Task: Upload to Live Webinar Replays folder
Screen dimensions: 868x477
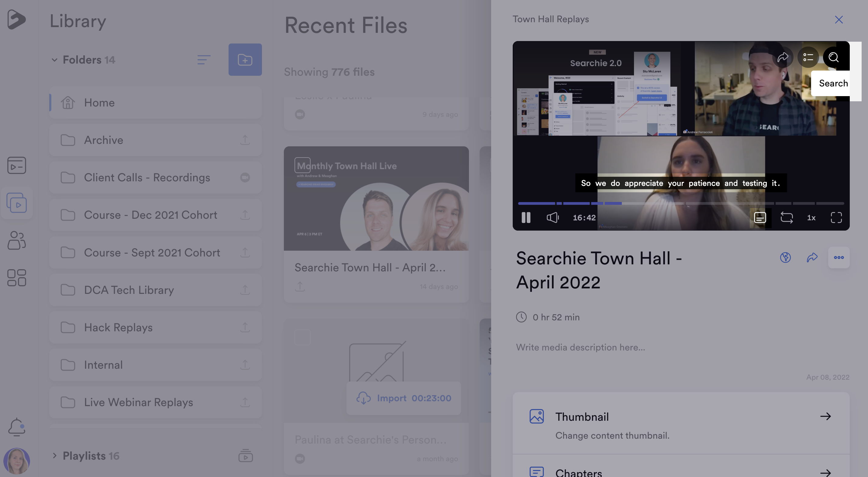Action: [x=245, y=402]
